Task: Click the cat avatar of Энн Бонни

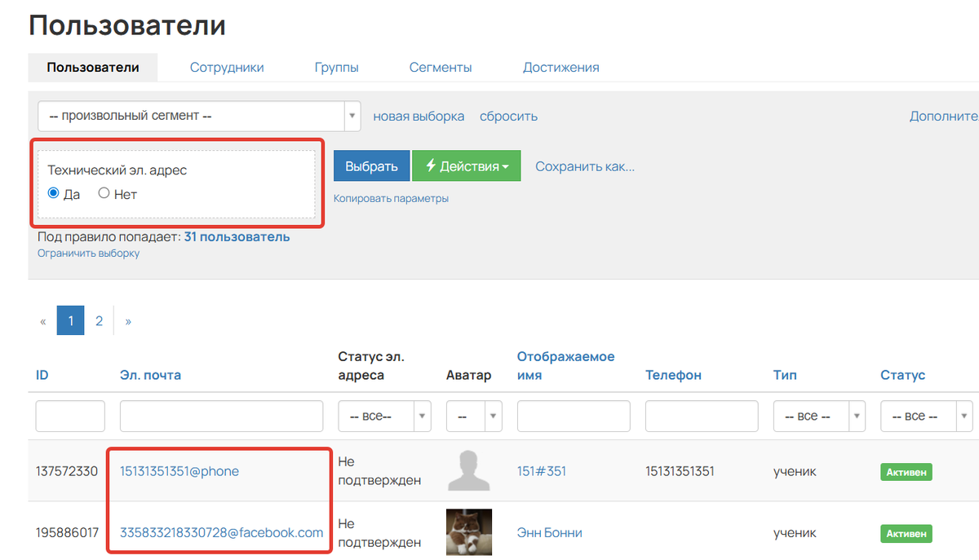Action: click(x=469, y=532)
